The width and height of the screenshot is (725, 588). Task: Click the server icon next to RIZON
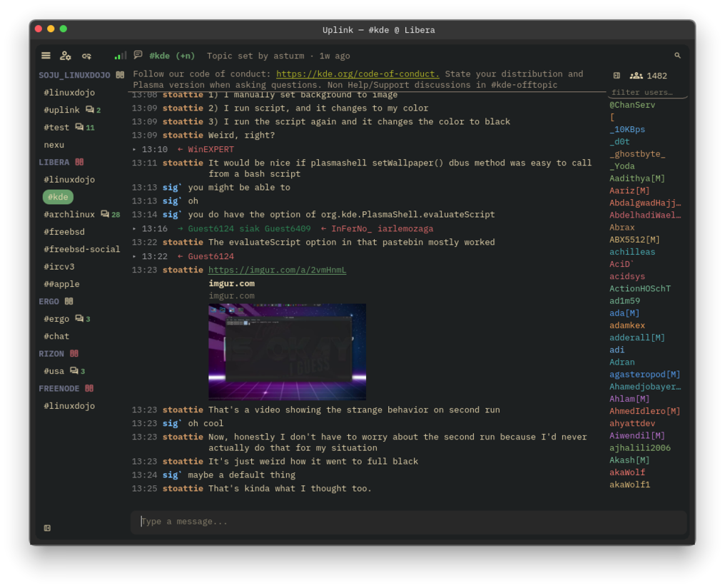click(74, 353)
